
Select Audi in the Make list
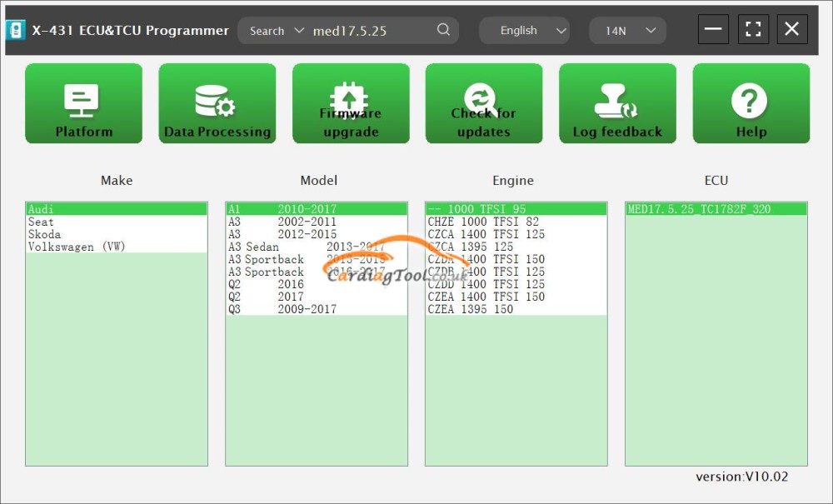click(x=117, y=209)
